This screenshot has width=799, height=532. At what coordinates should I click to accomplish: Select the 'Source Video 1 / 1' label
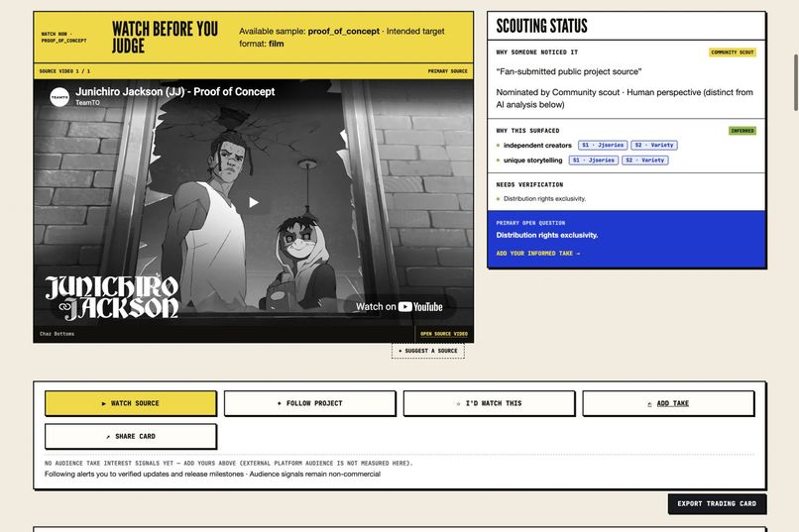(64, 71)
